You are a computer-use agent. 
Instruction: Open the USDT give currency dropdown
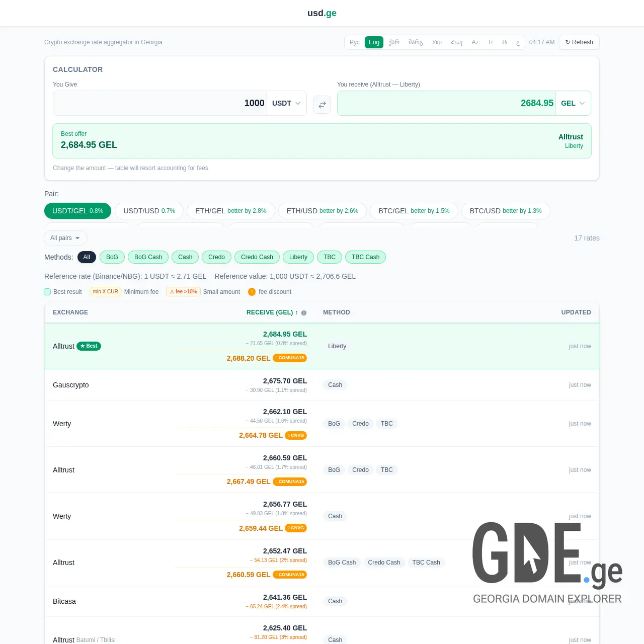click(x=286, y=103)
